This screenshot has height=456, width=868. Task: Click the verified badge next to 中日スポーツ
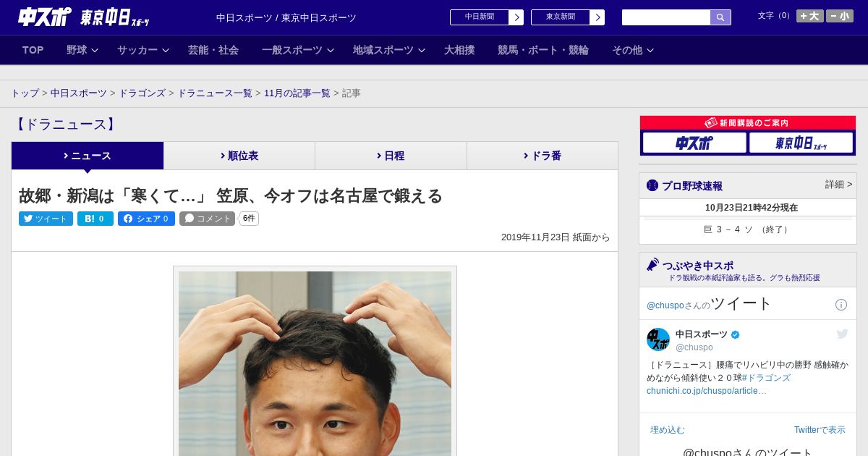pyautogui.click(x=736, y=334)
